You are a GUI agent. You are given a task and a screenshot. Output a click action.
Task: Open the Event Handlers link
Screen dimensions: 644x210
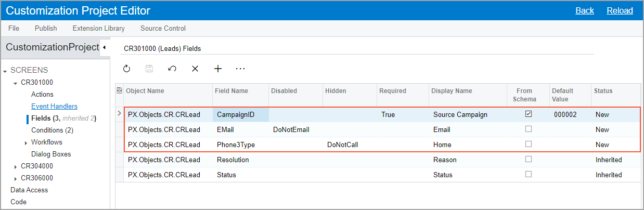tap(54, 106)
